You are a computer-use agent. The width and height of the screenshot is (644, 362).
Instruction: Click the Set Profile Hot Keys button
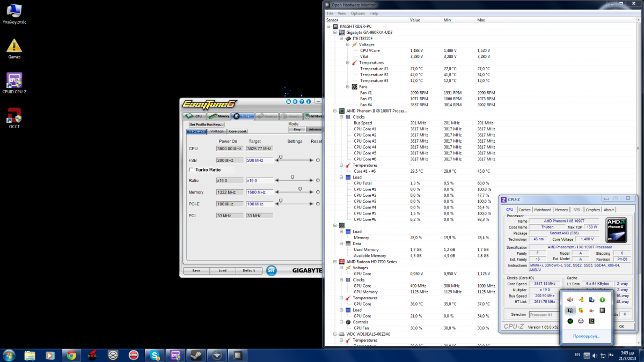point(206,124)
